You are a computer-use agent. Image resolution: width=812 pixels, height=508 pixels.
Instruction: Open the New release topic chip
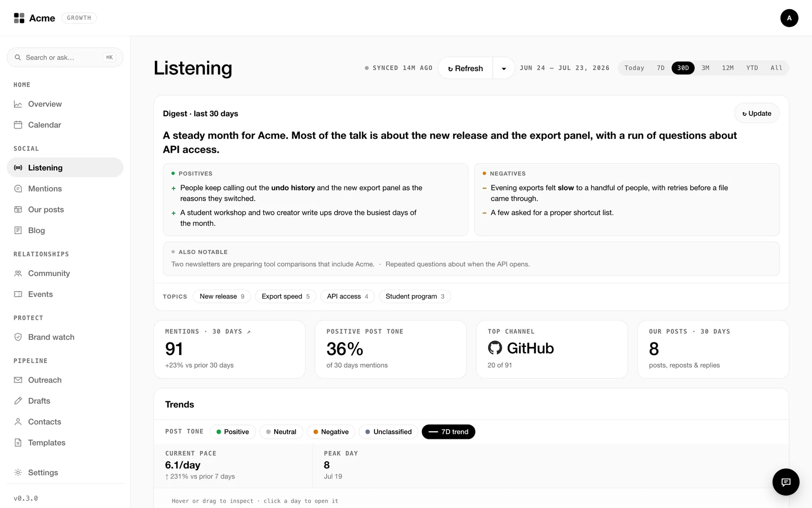[222, 296]
